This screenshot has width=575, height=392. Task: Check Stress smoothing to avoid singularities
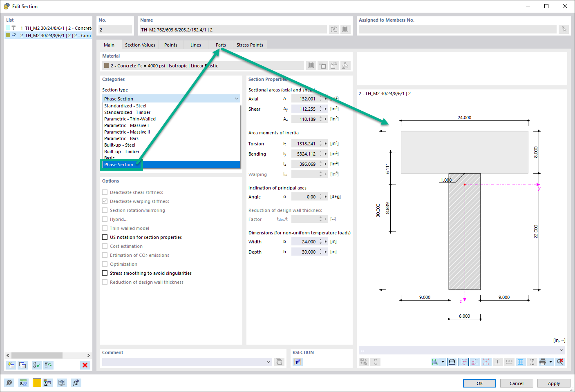pyautogui.click(x=105, y=273)
